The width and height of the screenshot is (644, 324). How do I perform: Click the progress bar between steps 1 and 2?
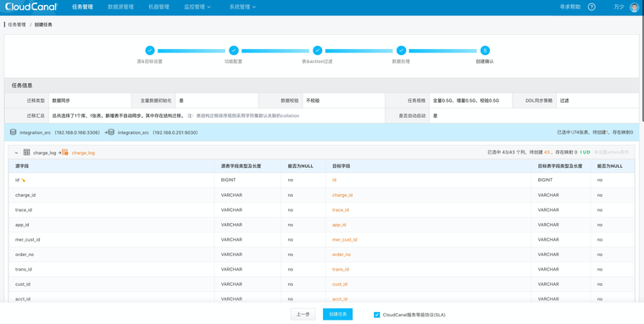tap(192, 51)
